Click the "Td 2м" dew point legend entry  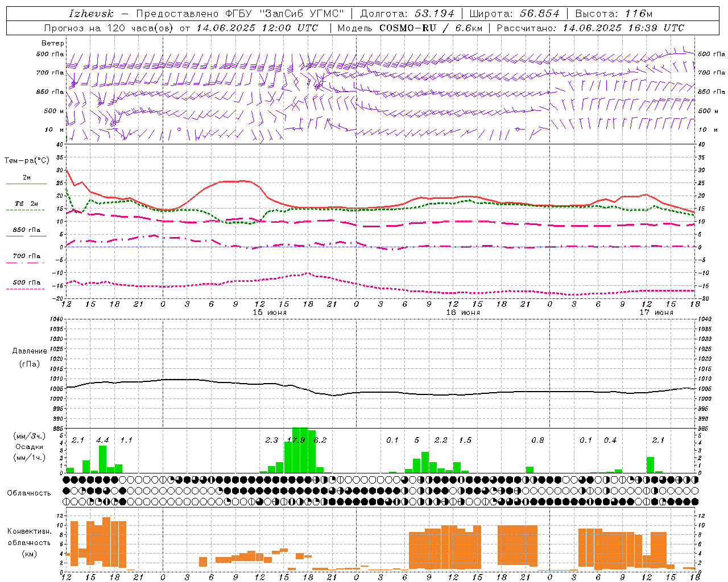tap(27, 203)
